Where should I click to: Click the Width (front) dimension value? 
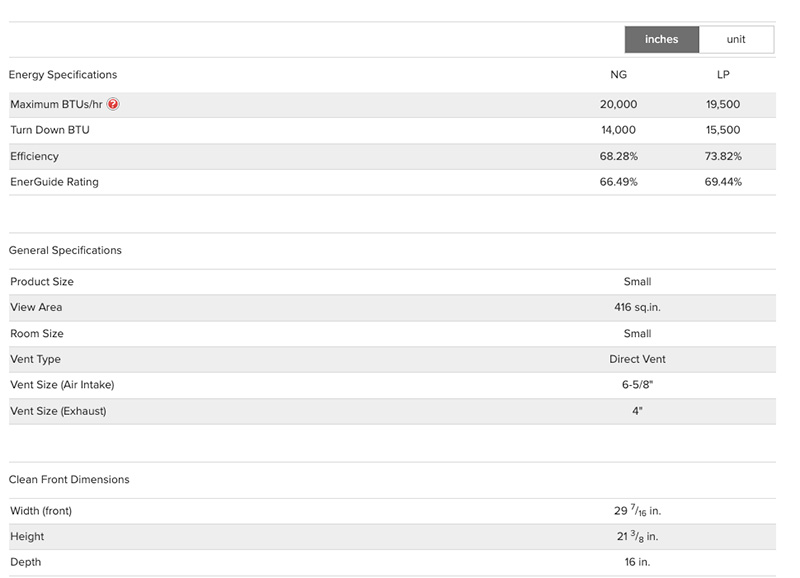[637, 511]
